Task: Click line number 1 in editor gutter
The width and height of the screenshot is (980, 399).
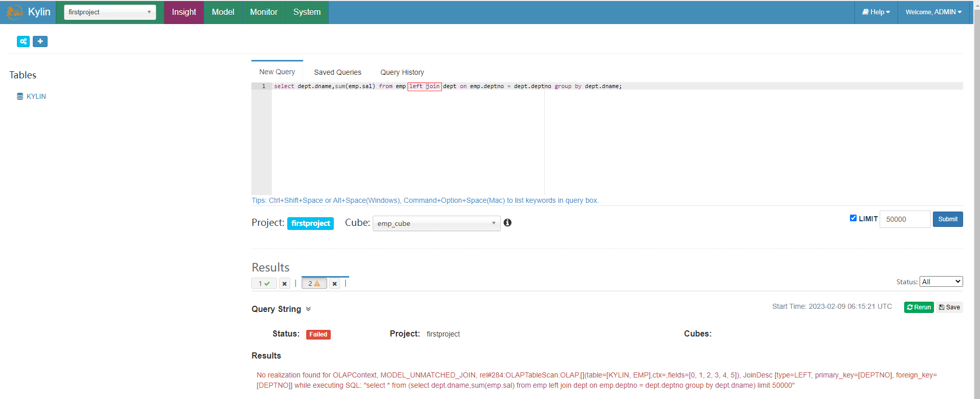Action: [264, 86]
